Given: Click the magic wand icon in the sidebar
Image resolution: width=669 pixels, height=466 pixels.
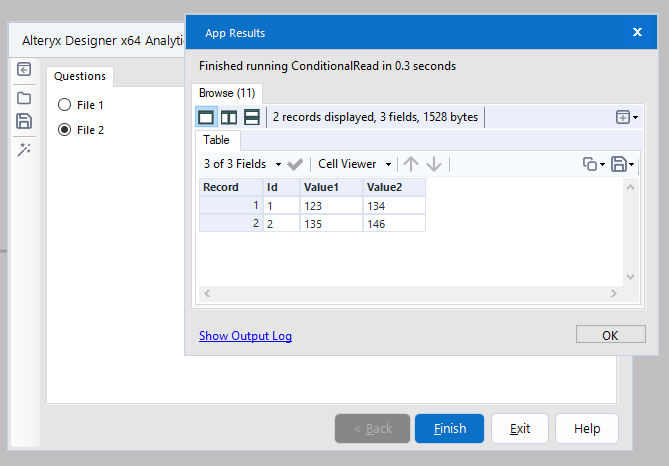Looking at the screenshot, I should [x=24, y=149].
